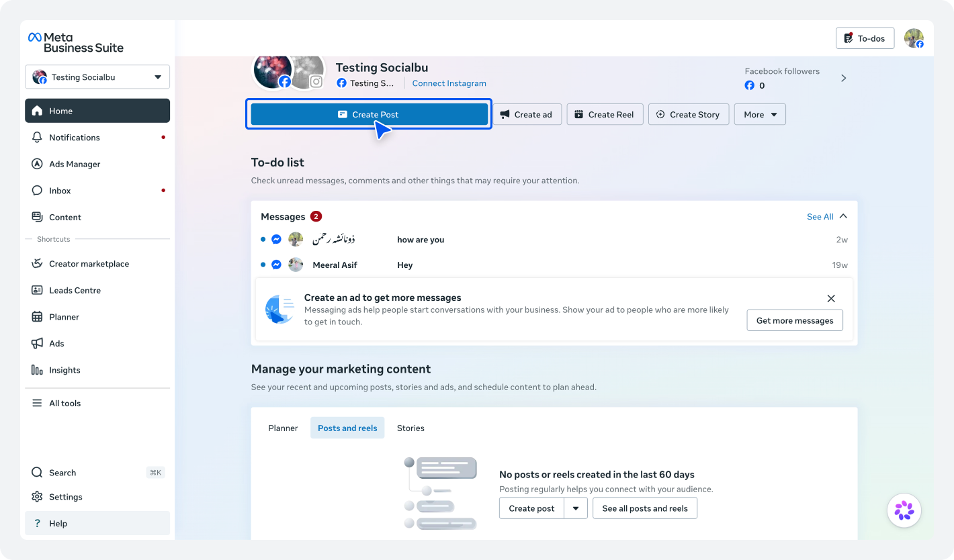Click the Messages unread count badge
Screen dimensions: 954x560
[316, 216]
